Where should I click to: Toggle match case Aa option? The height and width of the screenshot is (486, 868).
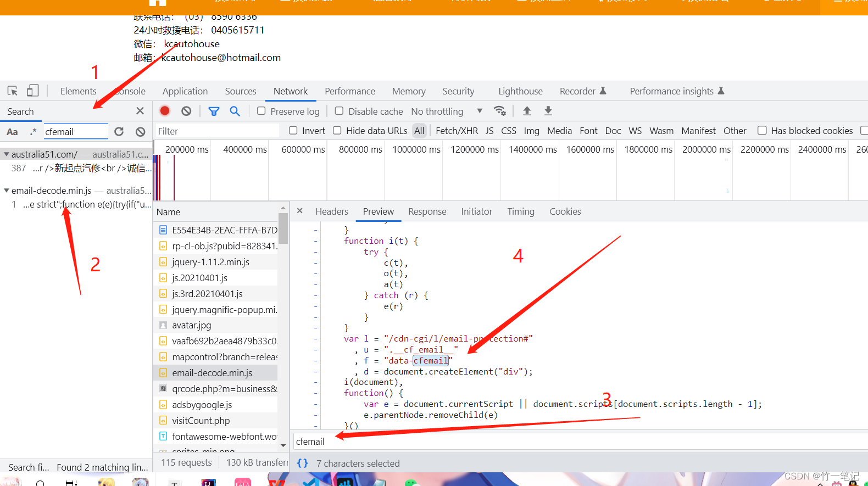12,132
